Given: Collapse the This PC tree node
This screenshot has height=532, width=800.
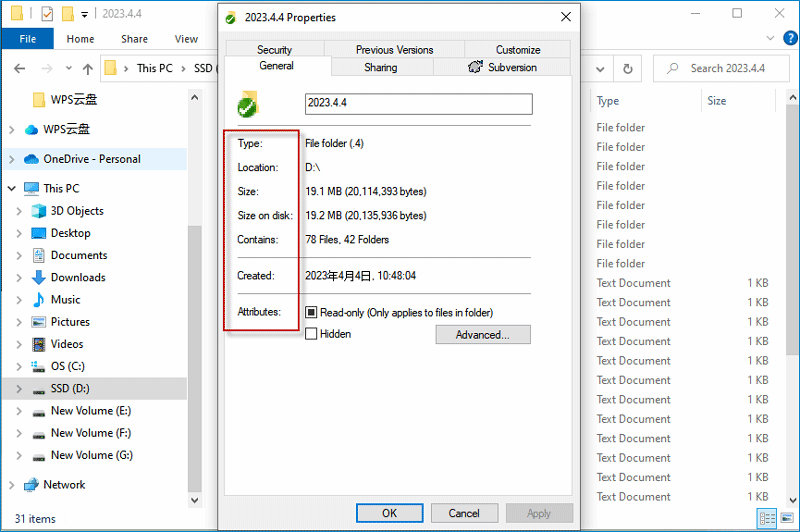Looking at the screenshot, I should point(12,189).
